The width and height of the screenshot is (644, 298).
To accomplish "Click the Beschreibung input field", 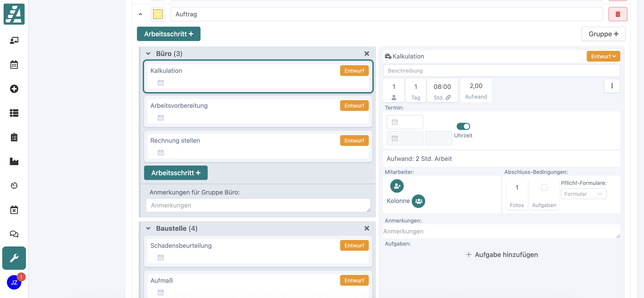I will coord(501,71).
